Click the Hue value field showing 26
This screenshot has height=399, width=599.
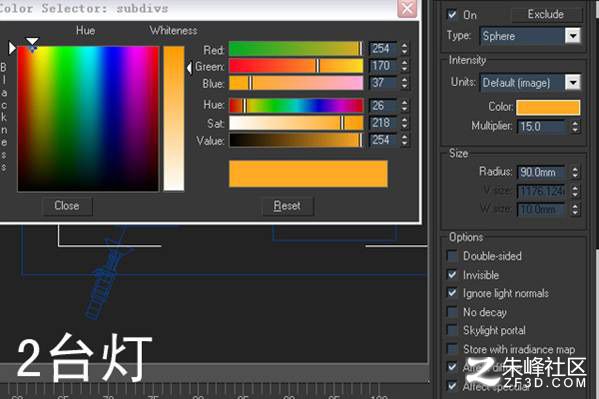[384, 106]
